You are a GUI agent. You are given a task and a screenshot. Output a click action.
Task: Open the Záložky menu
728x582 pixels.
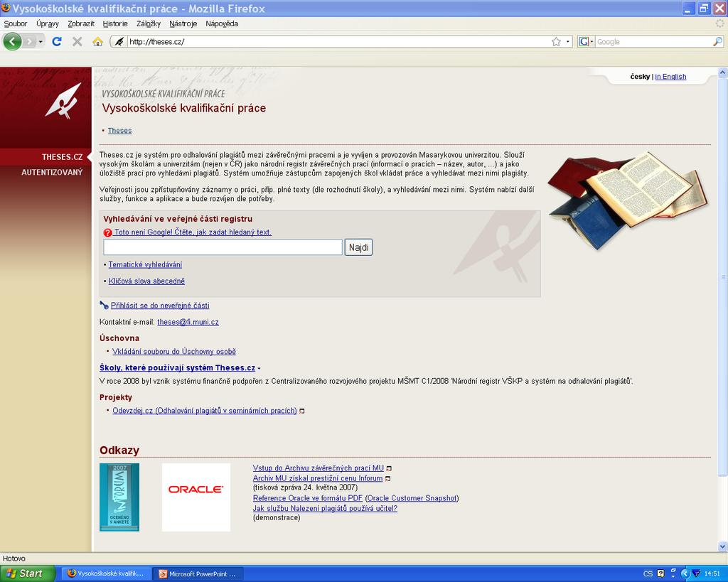click(x=149, y=23)
